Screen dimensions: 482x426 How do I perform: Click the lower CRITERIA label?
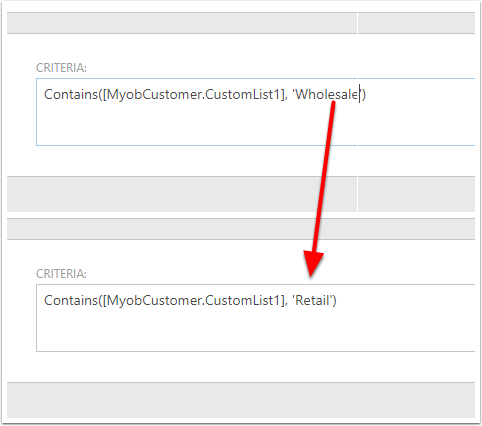pyautogui.click(x=61, y=274)
